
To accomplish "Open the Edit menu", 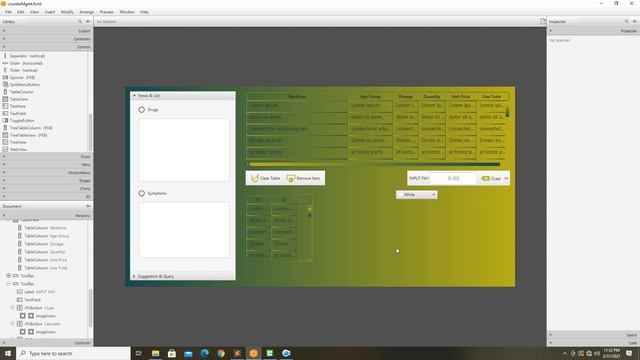I will tap(20, 12).
